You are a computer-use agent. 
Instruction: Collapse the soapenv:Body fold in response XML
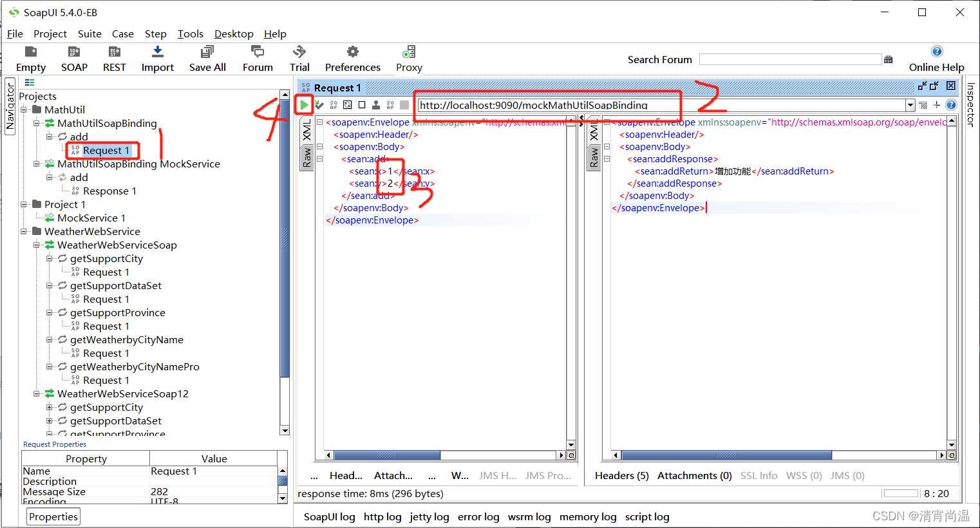pos(607,147)
